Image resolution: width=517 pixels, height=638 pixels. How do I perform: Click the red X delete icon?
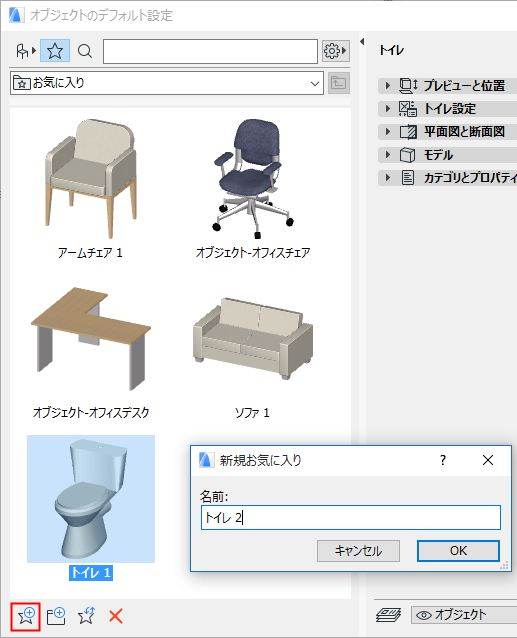[x=116, y=616]
